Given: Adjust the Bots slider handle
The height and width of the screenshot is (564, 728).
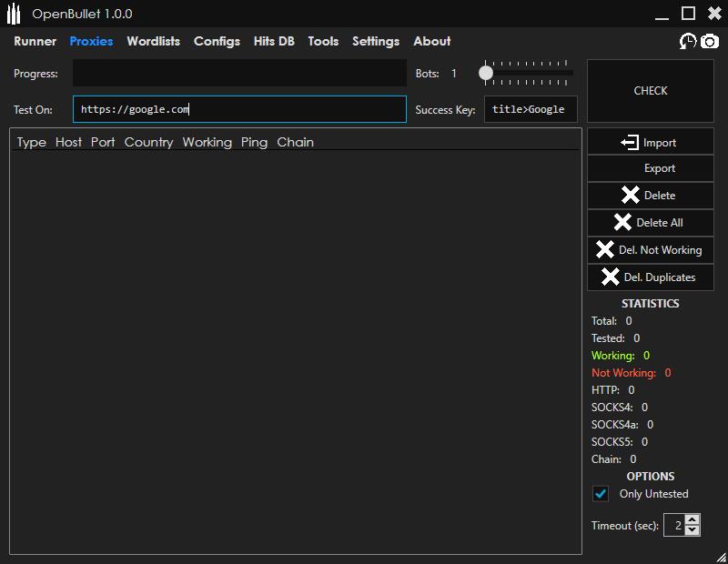Looking at the screenshot, I should 486,73.
